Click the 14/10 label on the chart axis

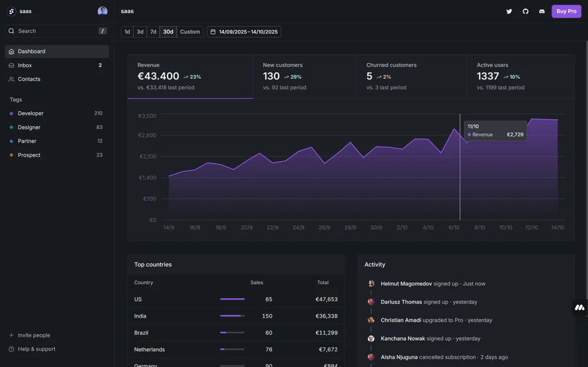coord(557,228)
